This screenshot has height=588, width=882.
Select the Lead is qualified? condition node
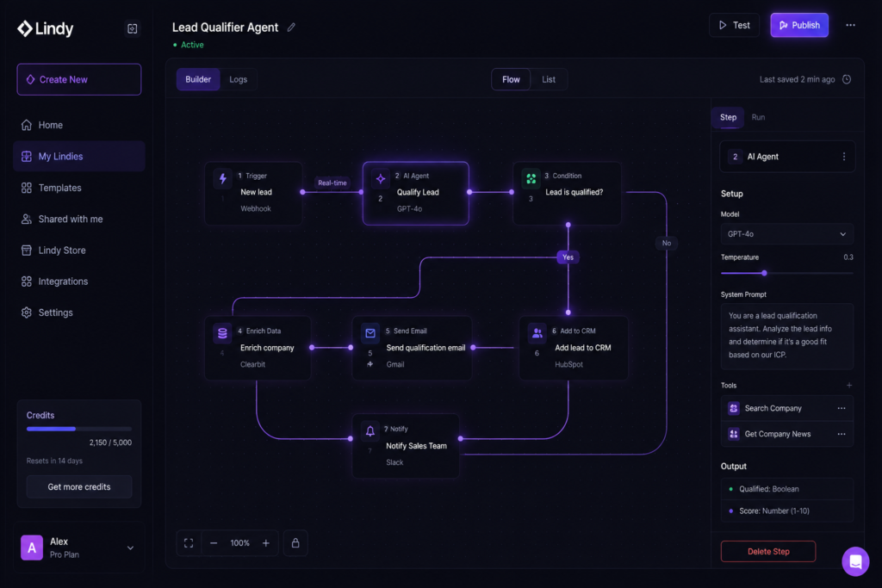(567, 193)
